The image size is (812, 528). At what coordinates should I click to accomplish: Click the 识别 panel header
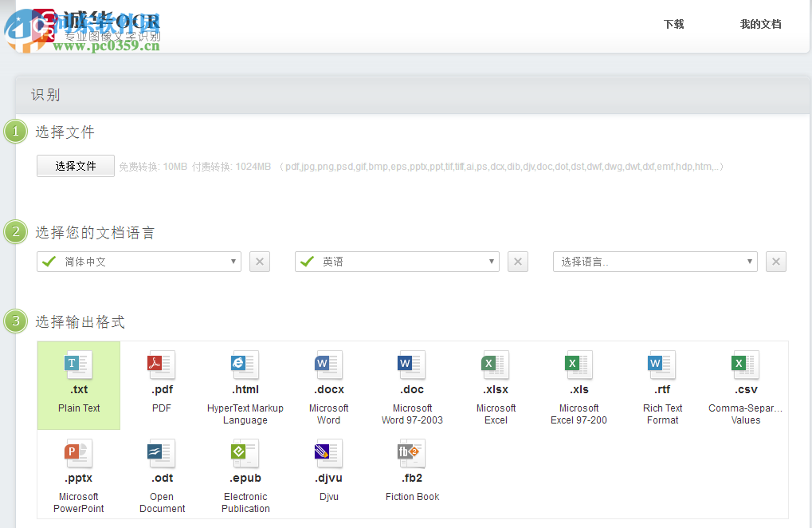412,95
